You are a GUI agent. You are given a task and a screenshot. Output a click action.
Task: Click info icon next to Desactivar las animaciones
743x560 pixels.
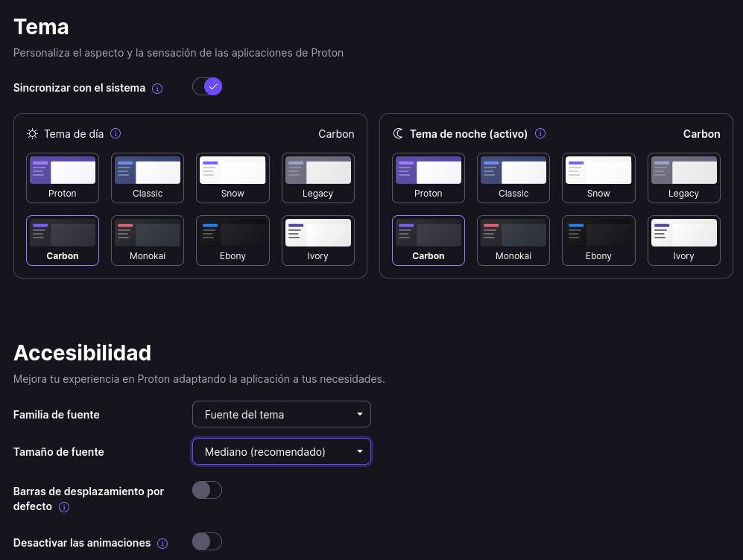tap(162, 544)
